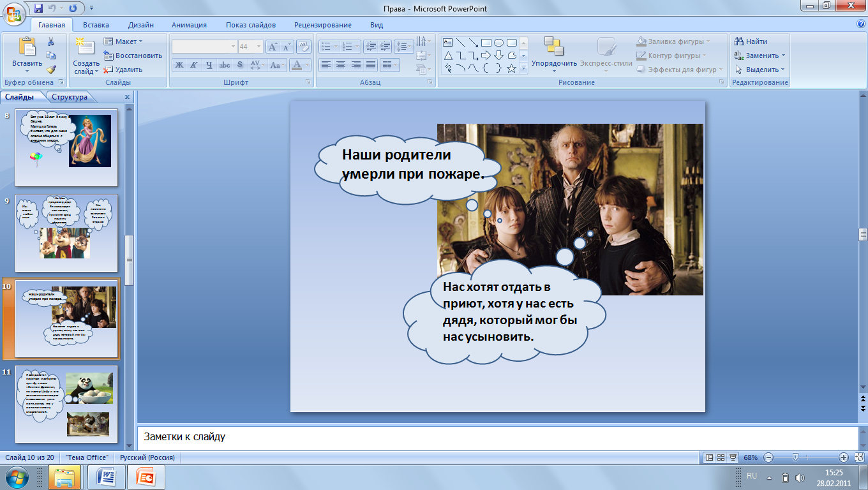Select slide 11 thumbnail with panda
The image size is (868, 490).
pos(66,405)
